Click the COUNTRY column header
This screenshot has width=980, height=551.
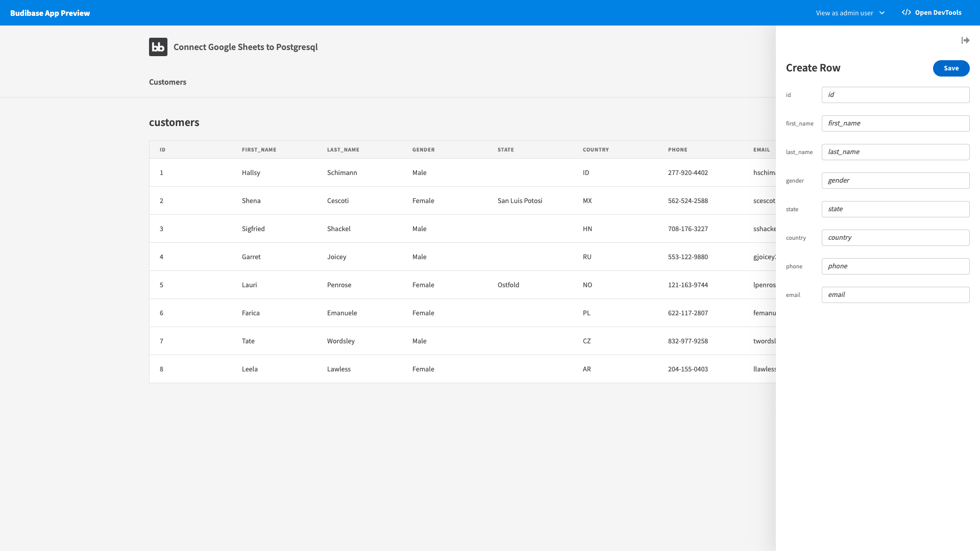click(596, 150)
